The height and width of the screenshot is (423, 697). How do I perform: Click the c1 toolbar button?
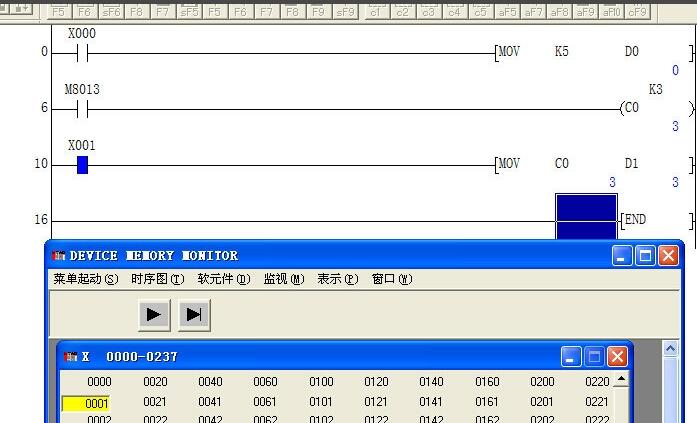(x=375, y=12)
